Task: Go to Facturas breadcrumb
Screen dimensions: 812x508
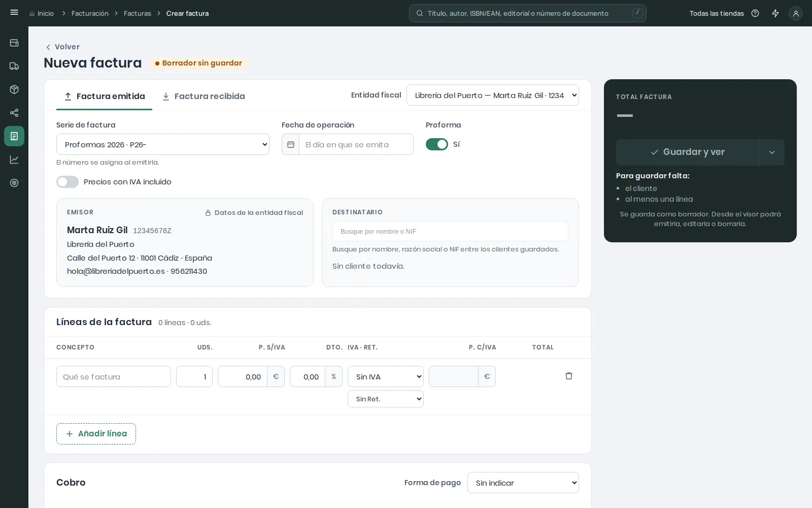Action: pyautogui.click(x=138, y=13)
